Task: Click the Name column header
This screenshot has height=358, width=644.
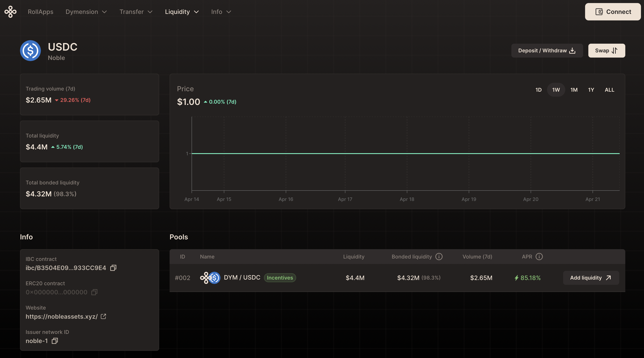Action: pyautogui.click(x=207, y=257)
